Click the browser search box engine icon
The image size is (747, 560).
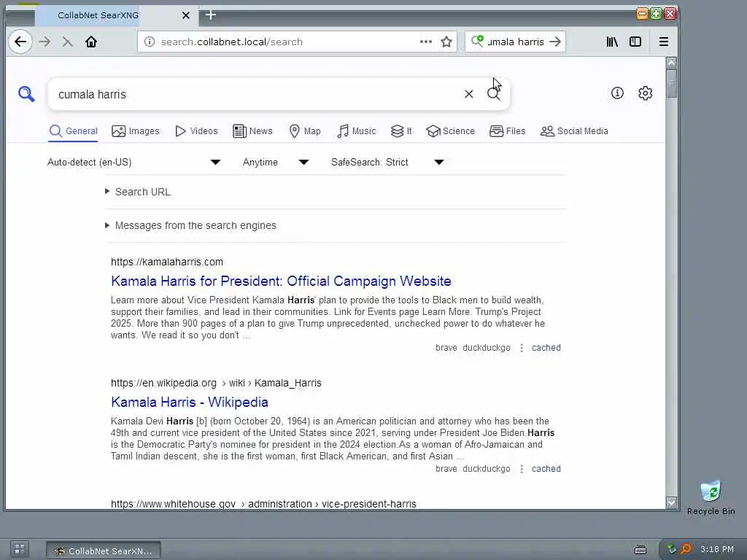coord(477,41)
